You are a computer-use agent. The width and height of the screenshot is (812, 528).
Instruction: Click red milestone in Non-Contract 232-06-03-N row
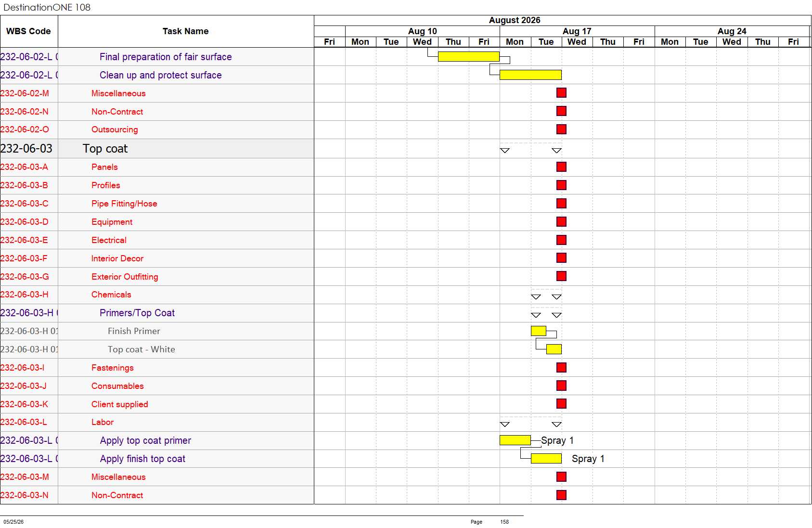(x=561, y=495)
